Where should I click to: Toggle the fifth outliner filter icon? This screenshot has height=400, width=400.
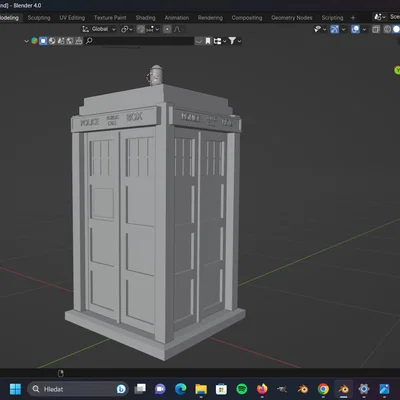[x=70, y=41]
